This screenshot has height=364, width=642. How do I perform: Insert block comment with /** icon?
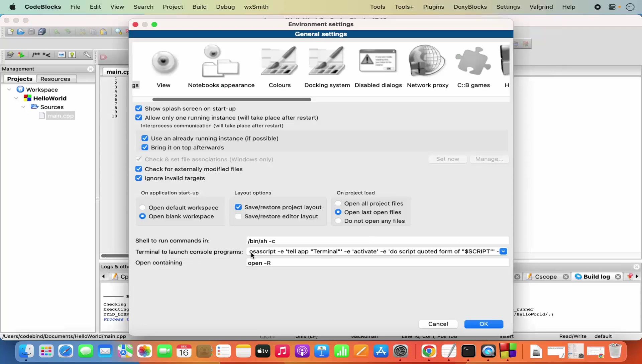36,55
